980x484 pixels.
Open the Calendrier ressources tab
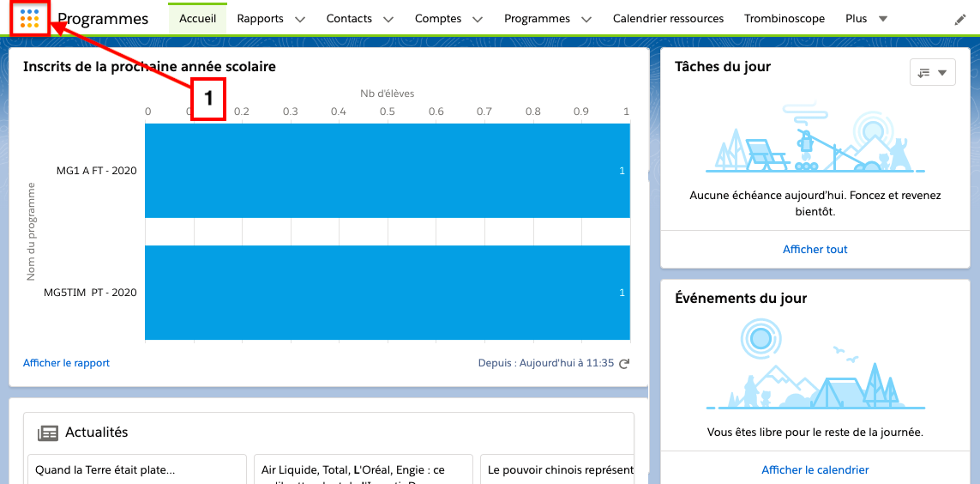pyautogui.click(x=668, y=19)
